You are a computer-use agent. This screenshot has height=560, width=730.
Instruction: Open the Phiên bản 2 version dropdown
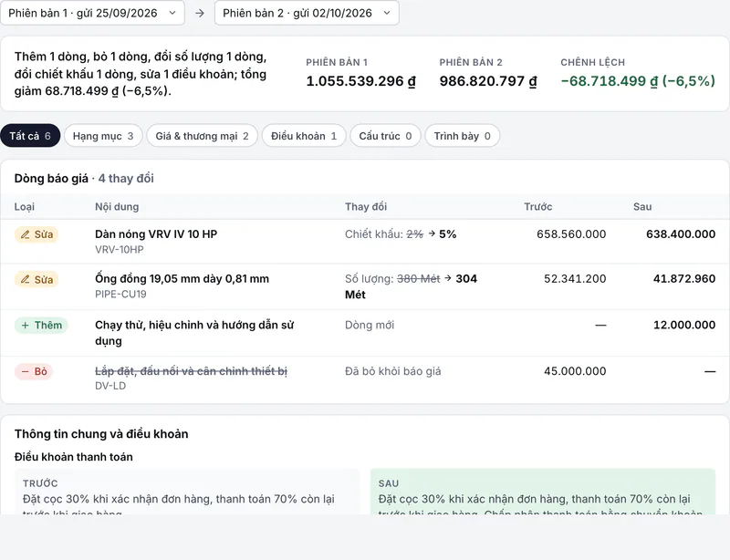click(307, 13)
